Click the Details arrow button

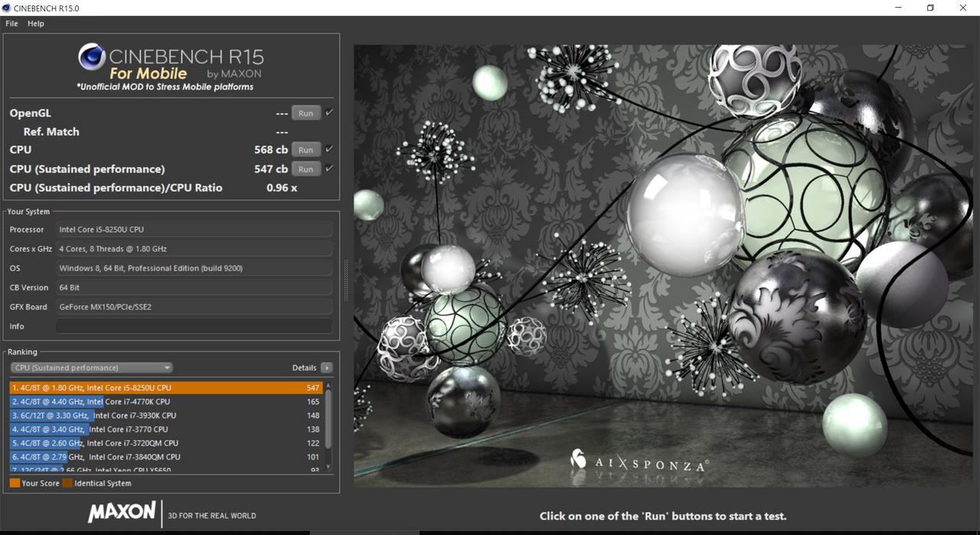click(327, 368)
